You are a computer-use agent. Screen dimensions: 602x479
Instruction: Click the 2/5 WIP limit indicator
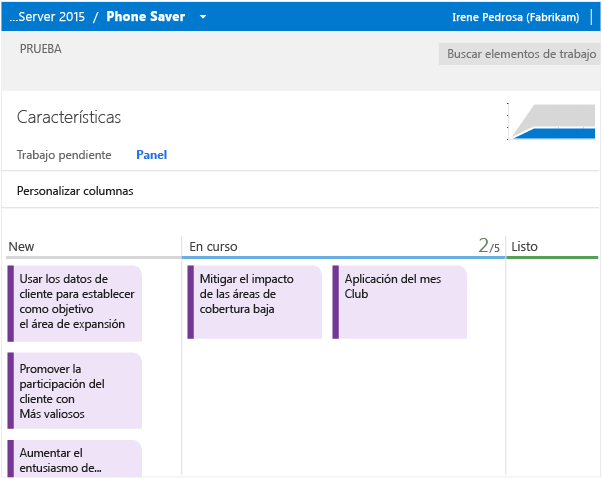(488, 246)
